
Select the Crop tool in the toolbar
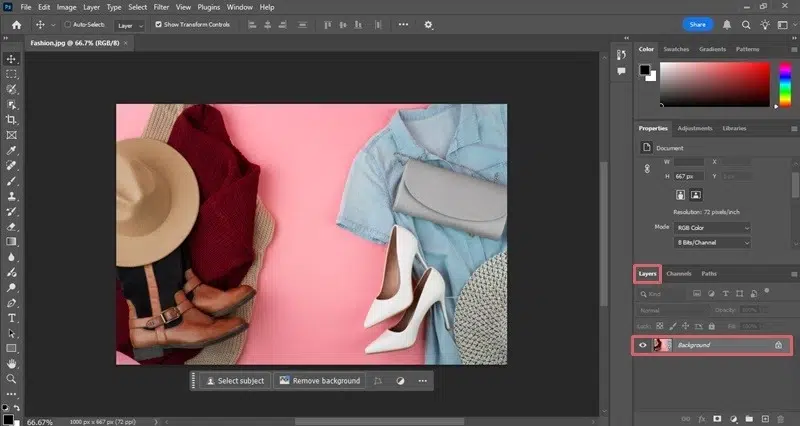click(11, 119)
